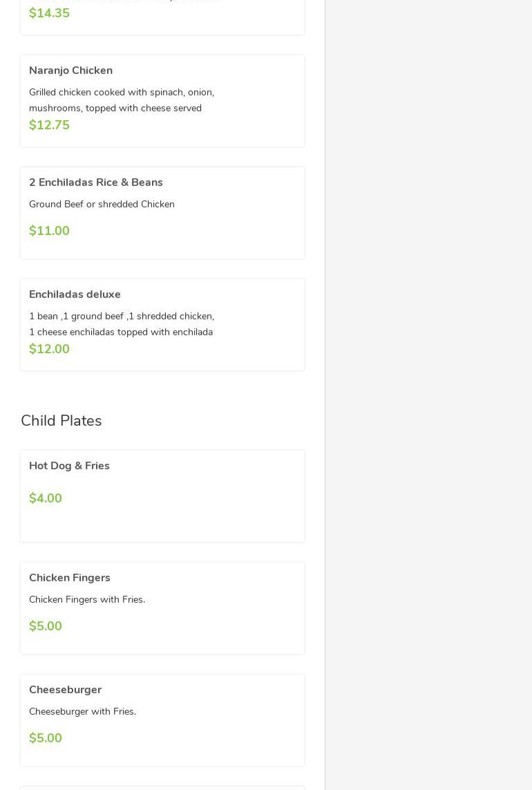The width and height of the screenshot is (532, 790).
Task: Open the Enchiladas deluxe item
Action: click(x=75, y=294)
